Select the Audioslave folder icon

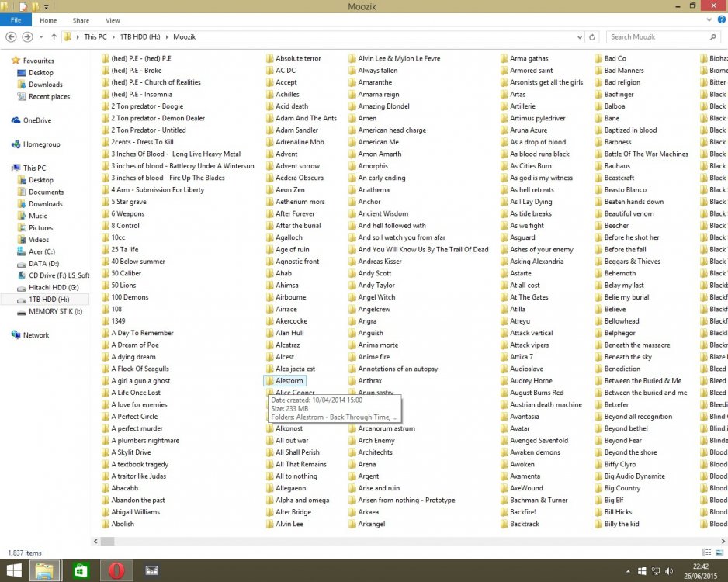click(504, 369)
